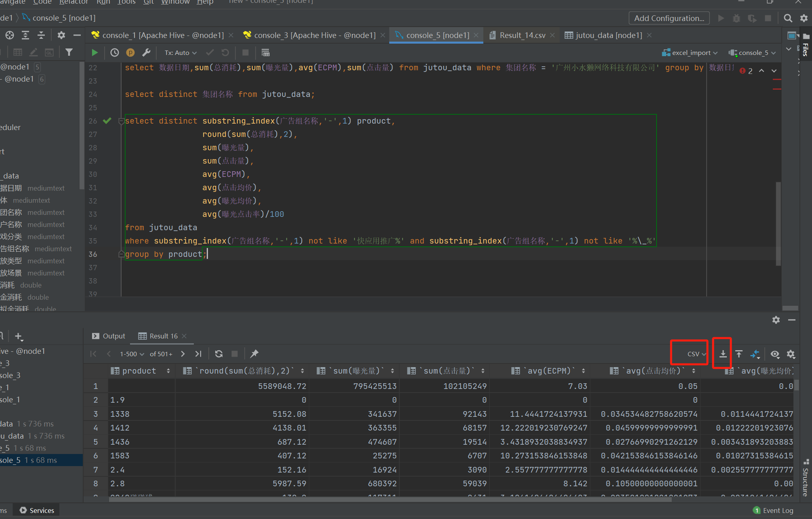Open the Tx: Auto transaction mode dropdown

180,53
